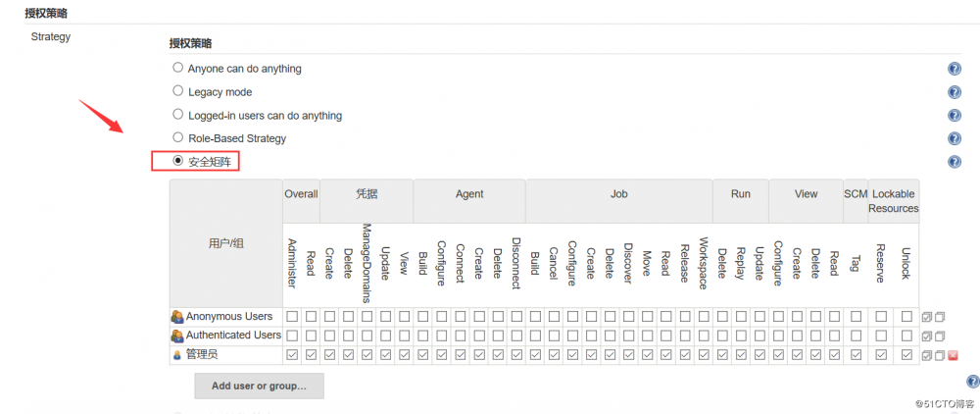Uncheck Lockable Resources Unlock for 管理员

pos(906,355)
